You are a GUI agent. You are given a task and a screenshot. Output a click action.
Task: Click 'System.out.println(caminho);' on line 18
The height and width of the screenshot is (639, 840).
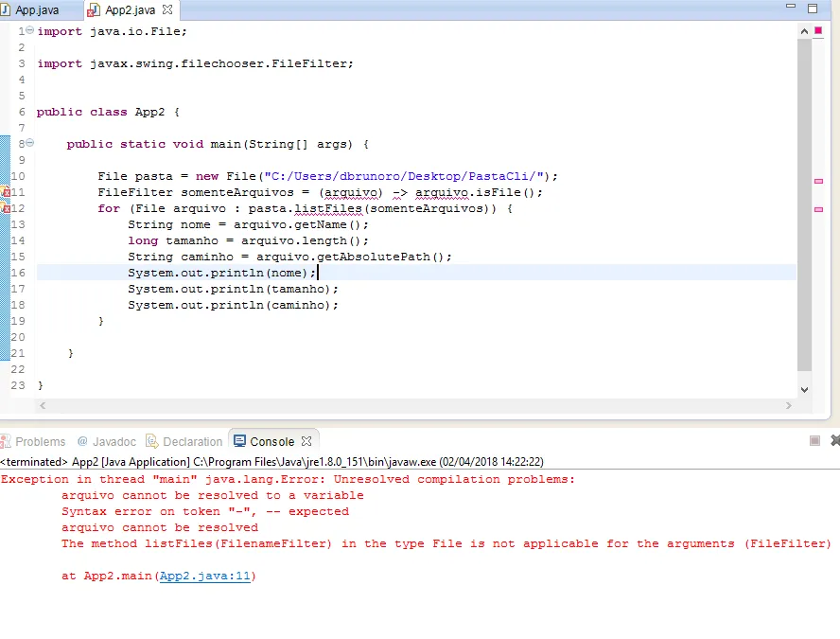pos(233,305)
